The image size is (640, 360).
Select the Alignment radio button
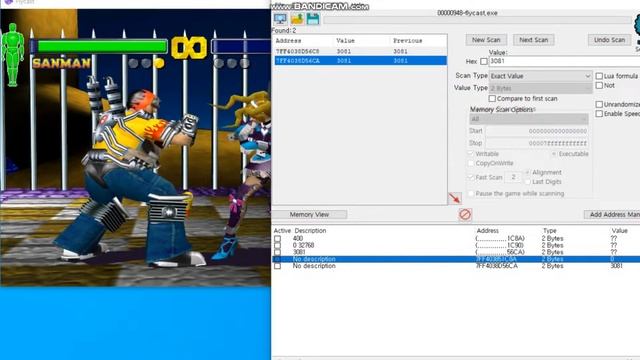[527, 172]
